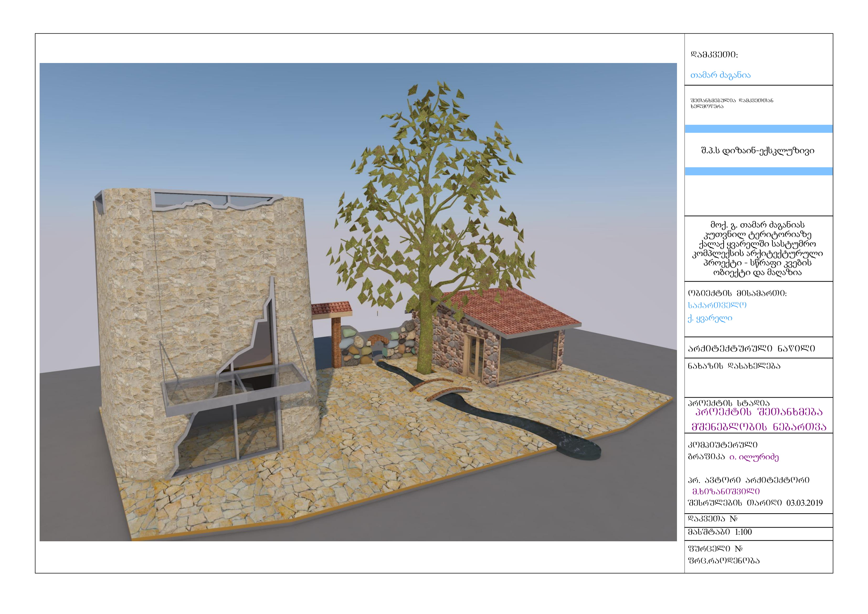Viewport: 868px width, 614px height.
Task: Click the upper blue bar above company name
Action: [758, 129]
